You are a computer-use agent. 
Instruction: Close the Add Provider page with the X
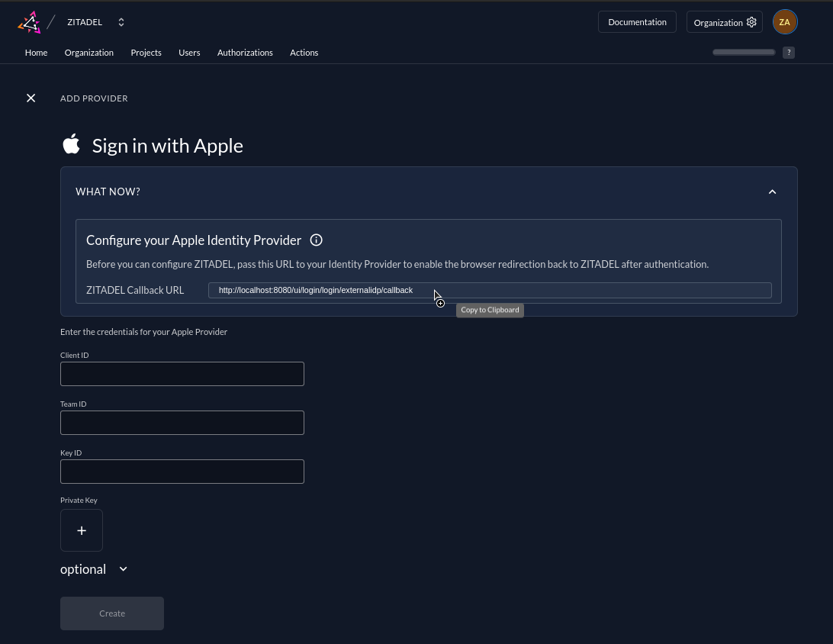coord(31,98)
